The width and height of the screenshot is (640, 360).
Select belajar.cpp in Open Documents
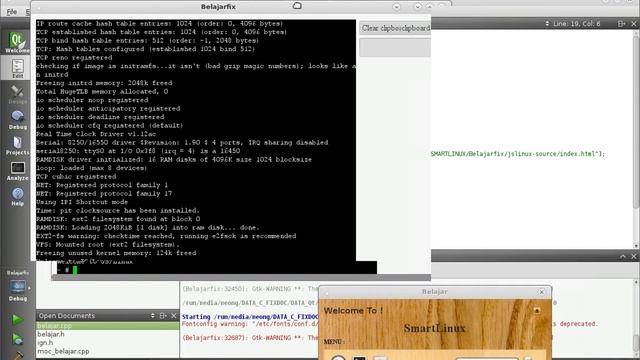point(108,326)
